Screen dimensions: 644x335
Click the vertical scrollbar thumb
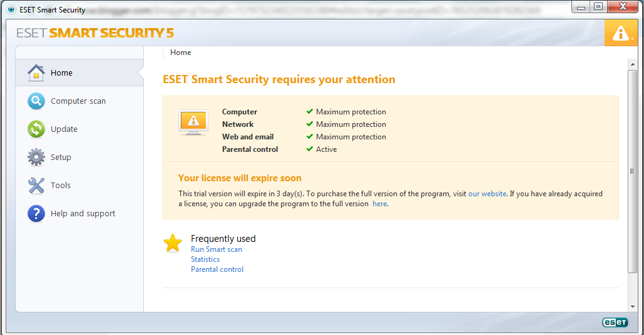pyautogui.click(x=633, y=171)
